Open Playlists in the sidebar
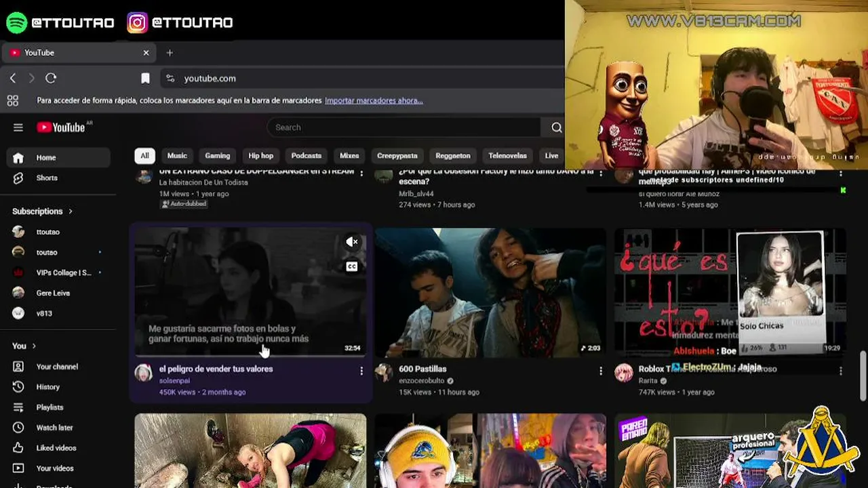 click(x=58, y=407)
